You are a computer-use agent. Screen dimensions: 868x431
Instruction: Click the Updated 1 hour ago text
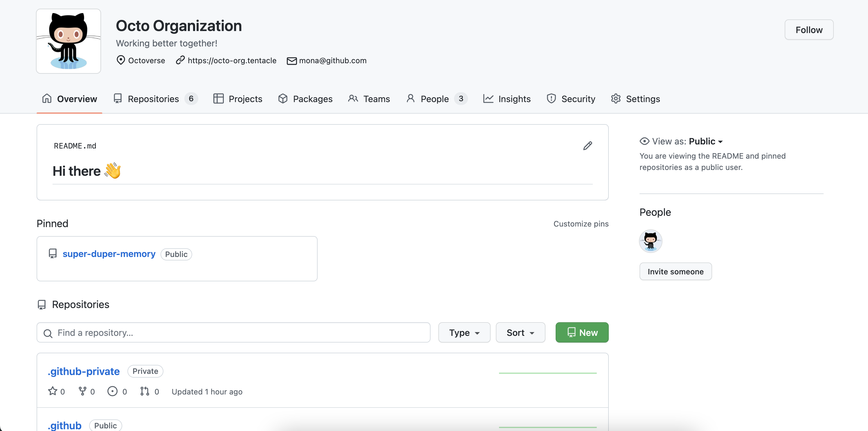click(x=207, y=392)
